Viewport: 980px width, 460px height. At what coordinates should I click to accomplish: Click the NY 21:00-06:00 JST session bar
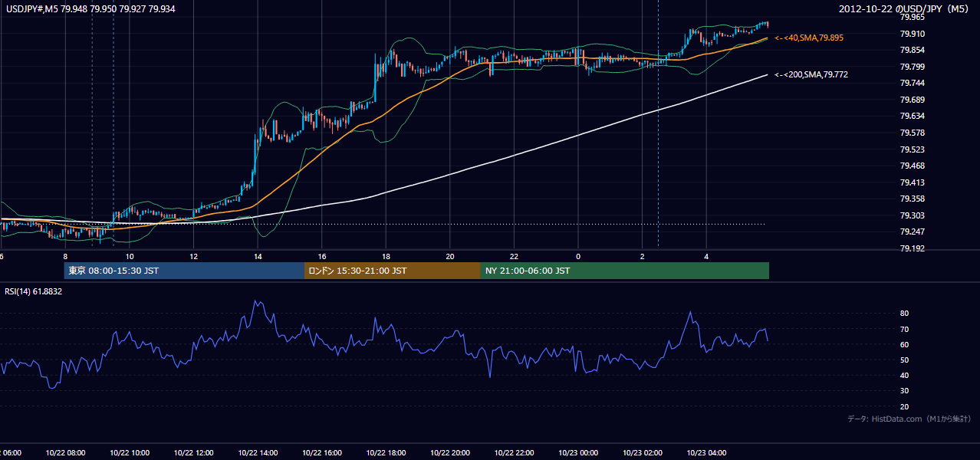pyautogui.click(x=625, y=271)
